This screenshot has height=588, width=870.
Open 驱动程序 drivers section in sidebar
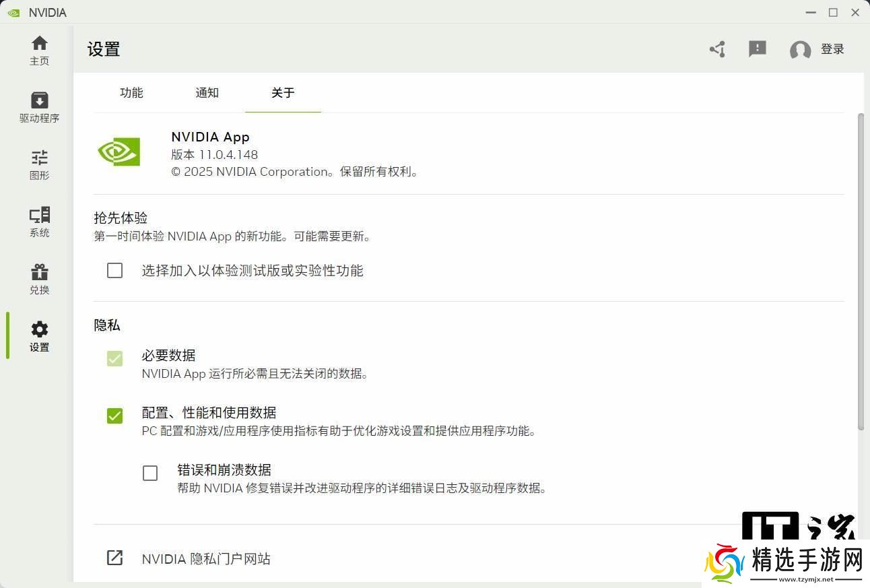[40, 101]
